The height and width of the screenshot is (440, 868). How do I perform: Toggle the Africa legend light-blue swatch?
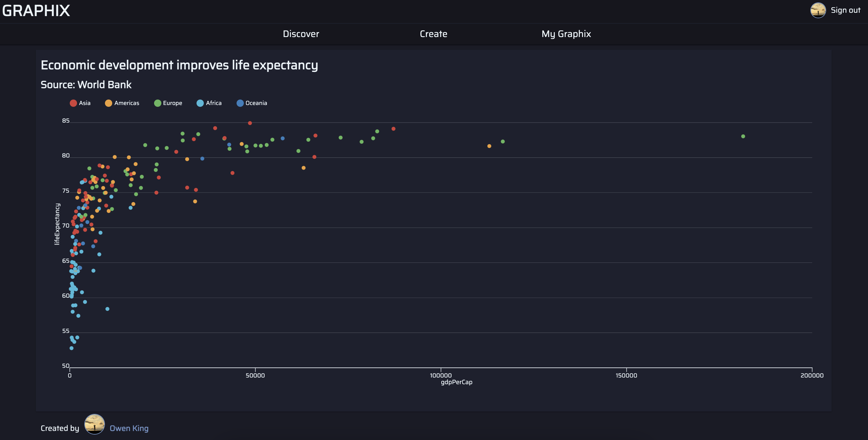(x=200, y=103)
